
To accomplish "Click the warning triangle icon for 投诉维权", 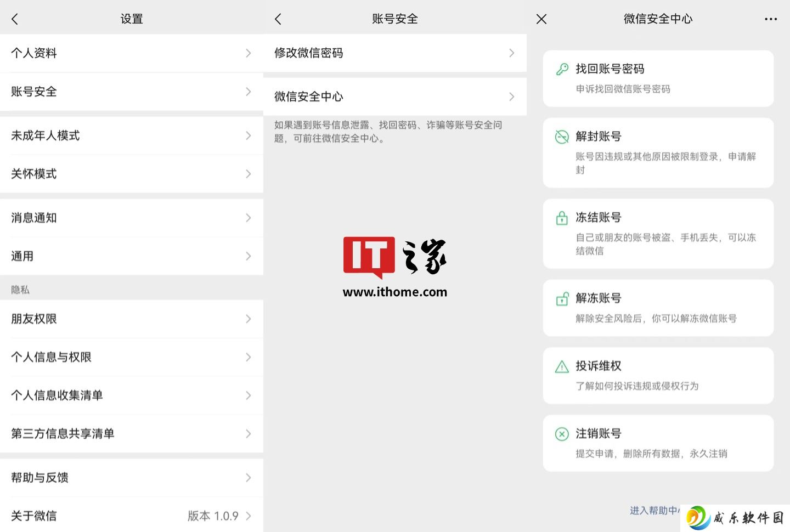I will pyautogui.click(x=562, y=366).
